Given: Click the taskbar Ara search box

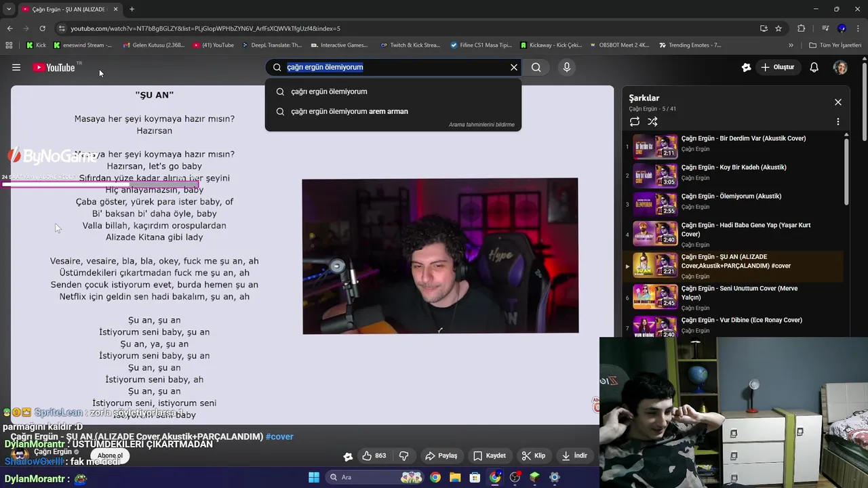Looking at the screenshot, I should [374, 477].
